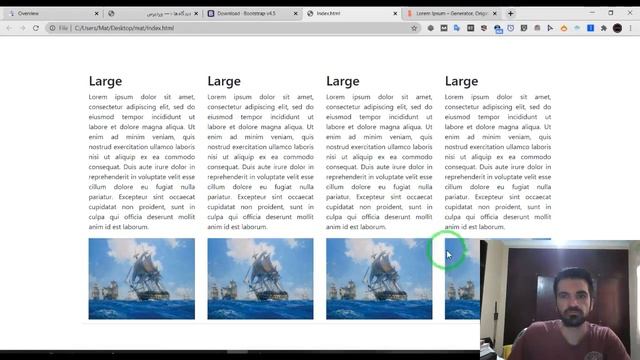Switch to the Download Bootstrap v4.5 tab
The image size is (640, 360).
[252, 13]
